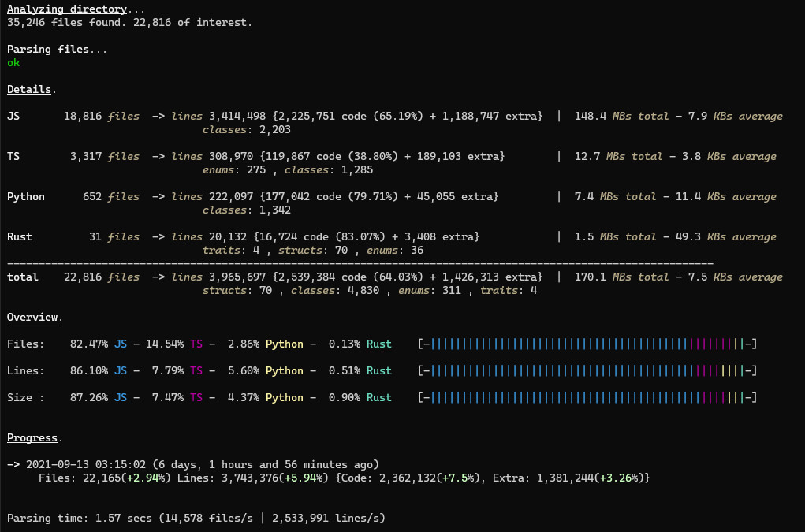Click the TS row label in Details

(13, 157)
